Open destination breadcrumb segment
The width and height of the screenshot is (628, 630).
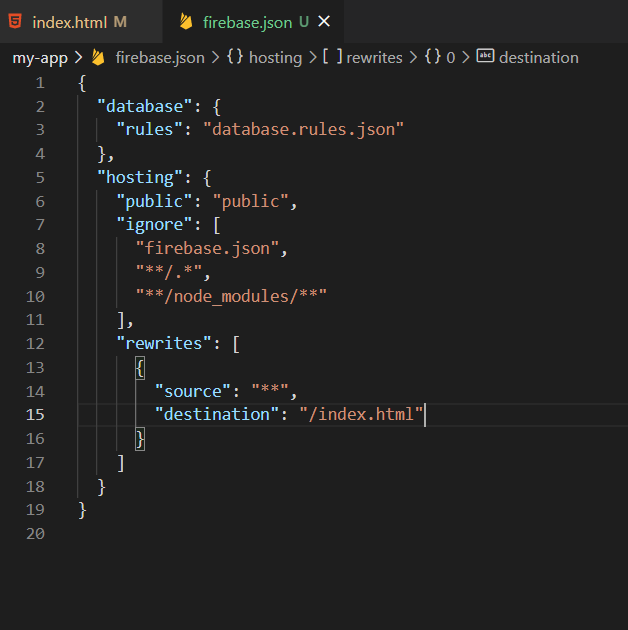[x=538, y=58]
